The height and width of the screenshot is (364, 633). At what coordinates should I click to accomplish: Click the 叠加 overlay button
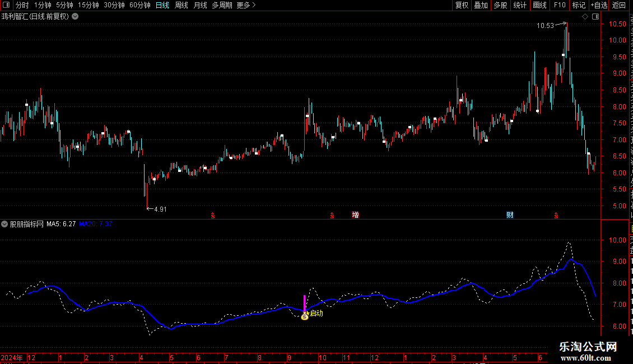point(481,5)
